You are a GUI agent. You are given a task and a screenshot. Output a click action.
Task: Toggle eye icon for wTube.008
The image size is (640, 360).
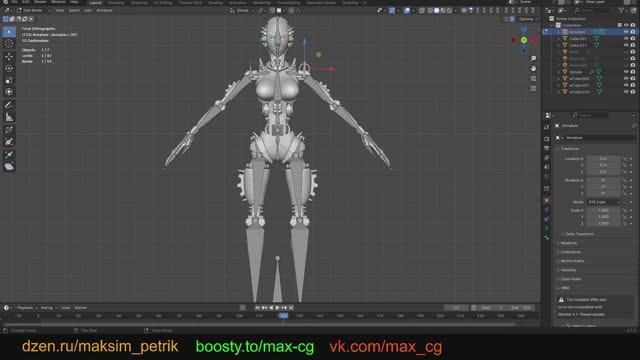coord(626,78)
